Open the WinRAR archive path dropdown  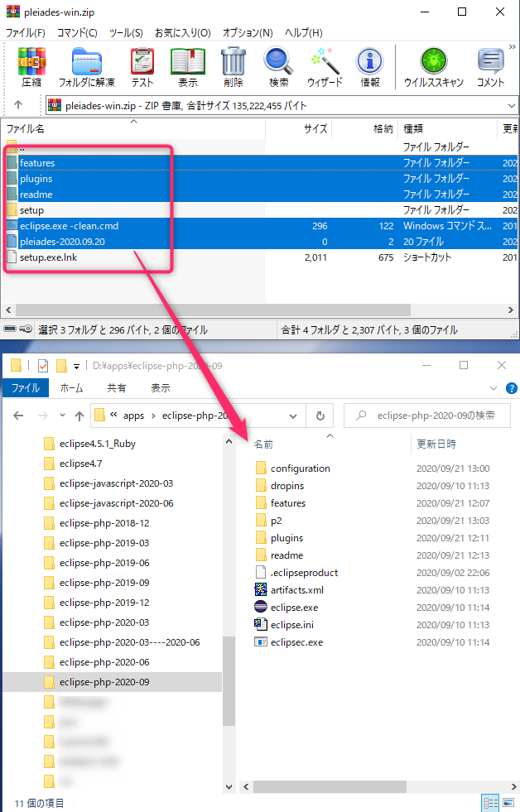[511, 106]
